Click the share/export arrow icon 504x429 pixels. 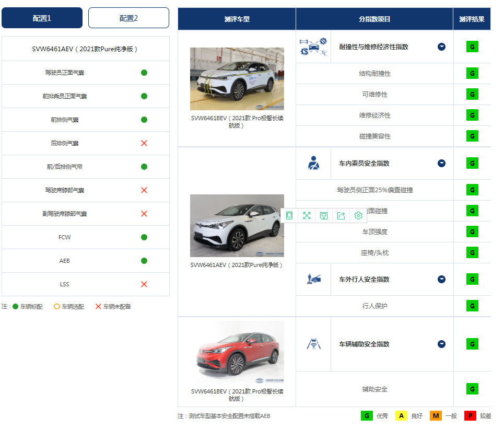(341, 216)
